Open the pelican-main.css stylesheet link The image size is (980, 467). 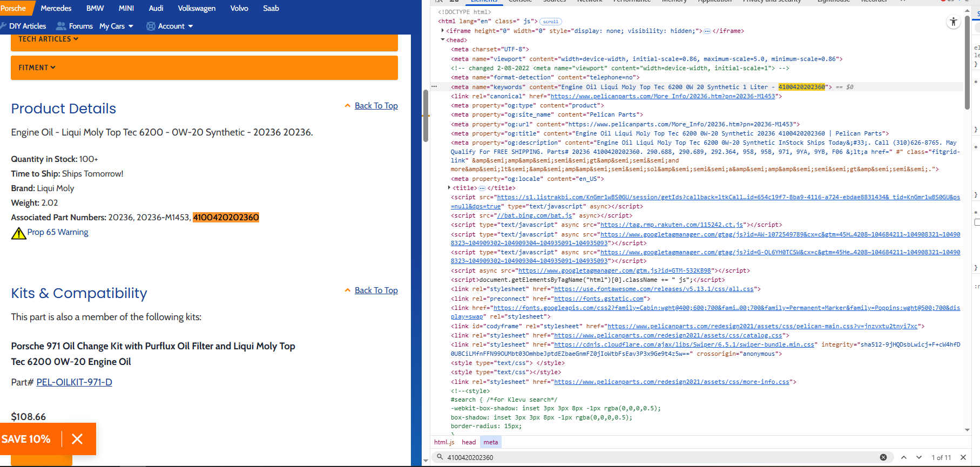(x=762, y=326)
